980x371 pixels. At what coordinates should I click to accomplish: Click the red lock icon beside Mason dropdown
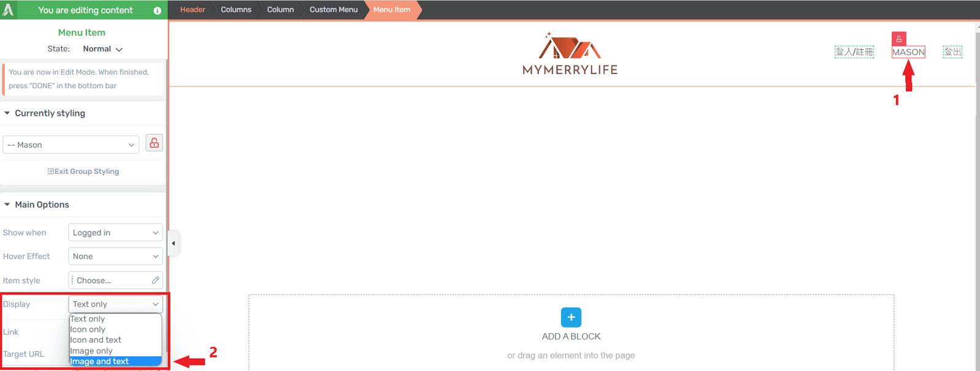[x=154, y=143]
